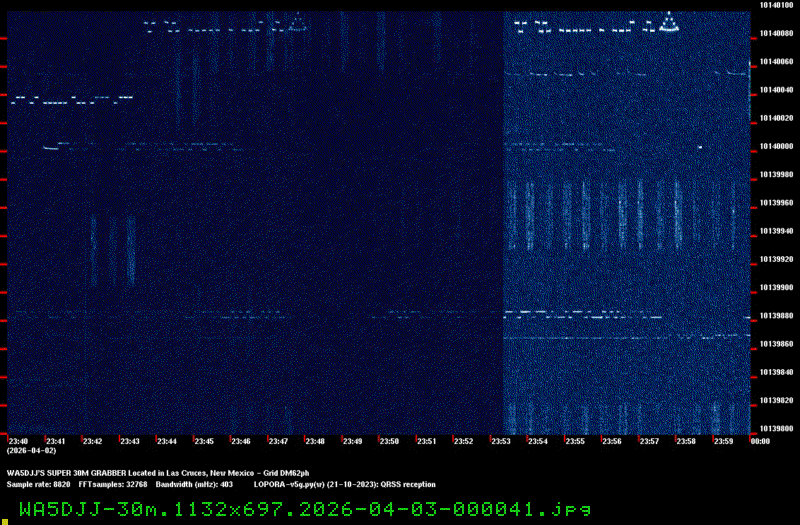Select the 23:57 time label
Viewport: 800px width, 525px height.
click(x=649, y=441)
